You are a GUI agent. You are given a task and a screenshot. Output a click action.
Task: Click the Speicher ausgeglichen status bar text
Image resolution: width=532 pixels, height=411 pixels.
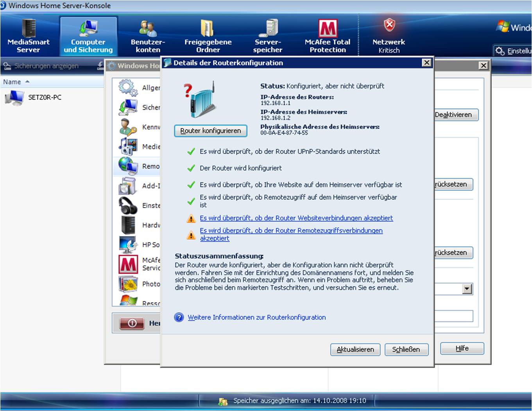(300, 400)
